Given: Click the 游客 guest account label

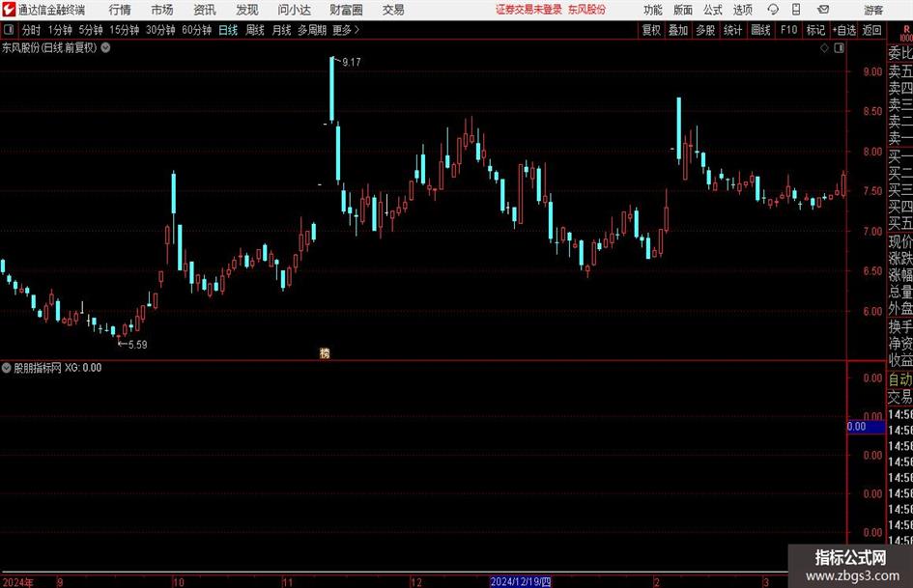Looking at the screenshot, I should coord(873,10).
